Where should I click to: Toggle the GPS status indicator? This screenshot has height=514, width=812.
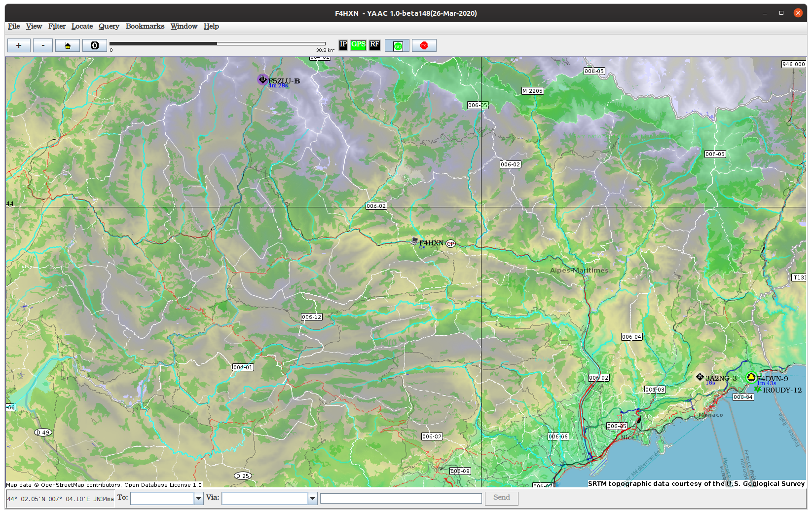(x=359, y=45)
